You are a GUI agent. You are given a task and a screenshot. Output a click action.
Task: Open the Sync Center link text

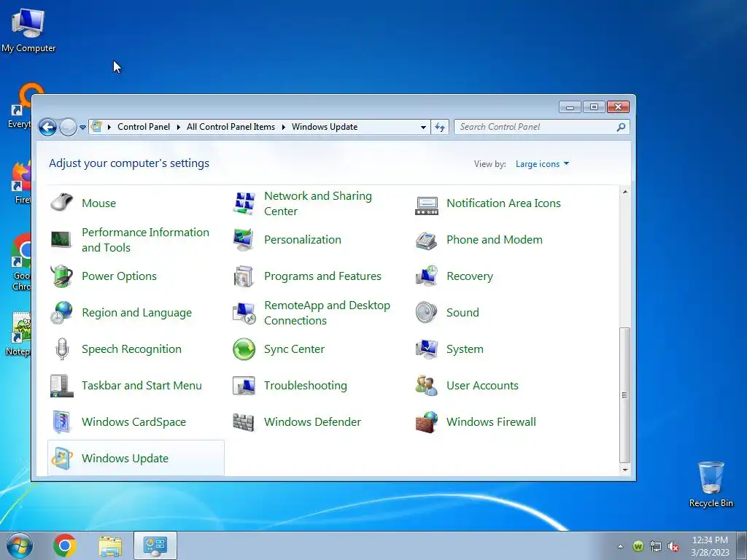point(294,349)
